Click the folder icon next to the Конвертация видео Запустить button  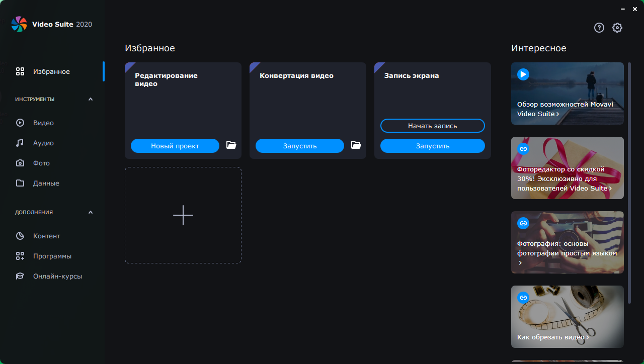(356, 145)
